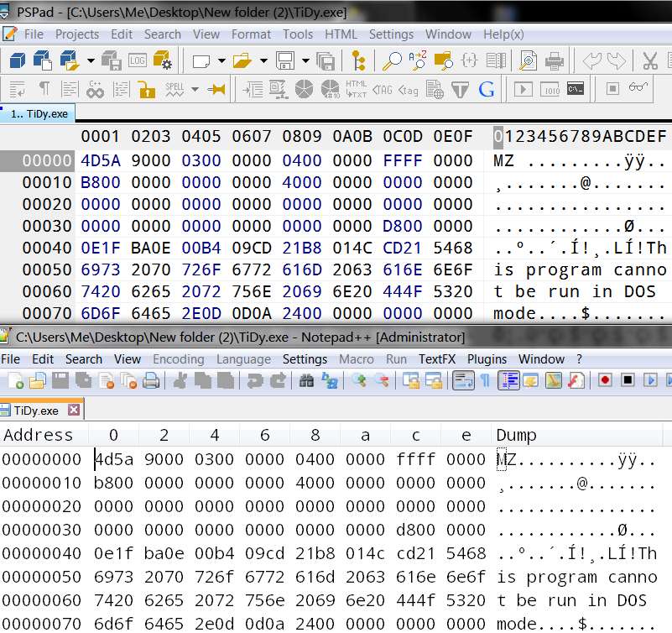Screen dimensions: 672x633
Task: Expand PSPad spell check dropdown arrow
Action: pyautogui.click(x=195, y=90)
